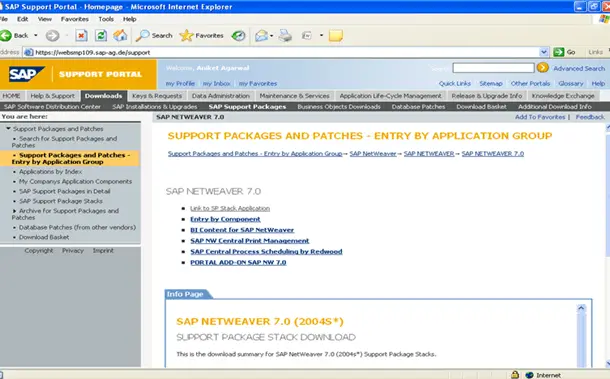Open the Favorites menu

click(x=75, y=19)
